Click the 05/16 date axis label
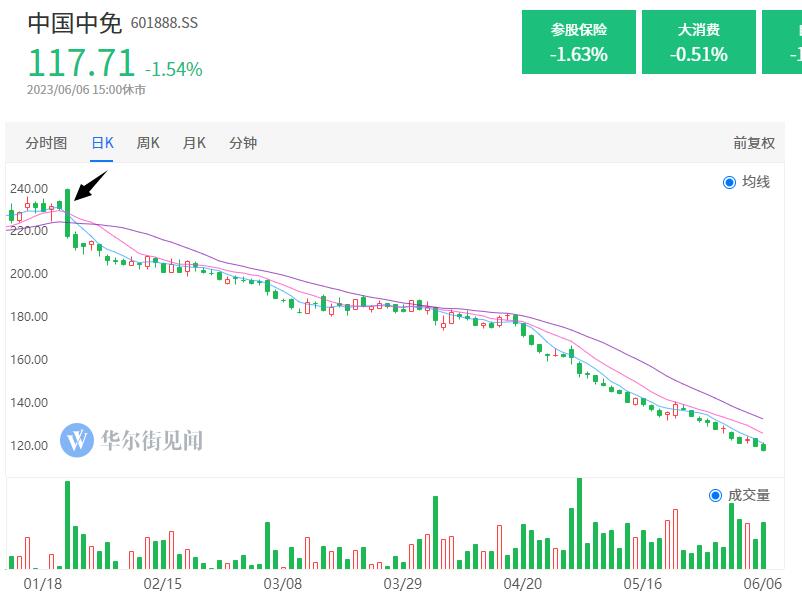This screenshot has height=600, width=802. click(643, 584)
